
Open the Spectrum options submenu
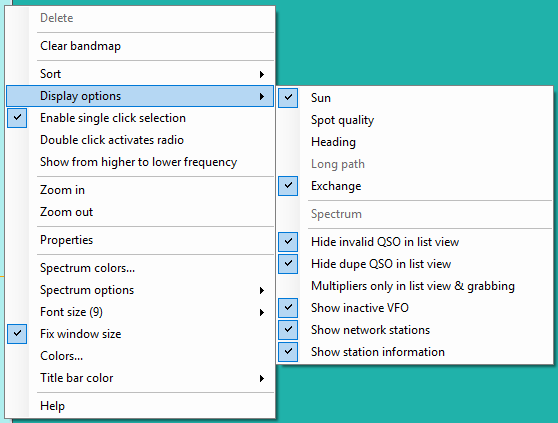coord(140,290)
